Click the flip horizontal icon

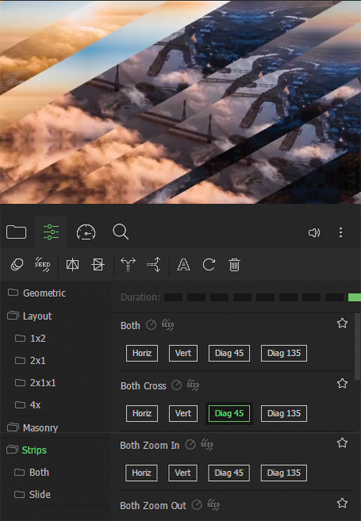pos(72,265)
